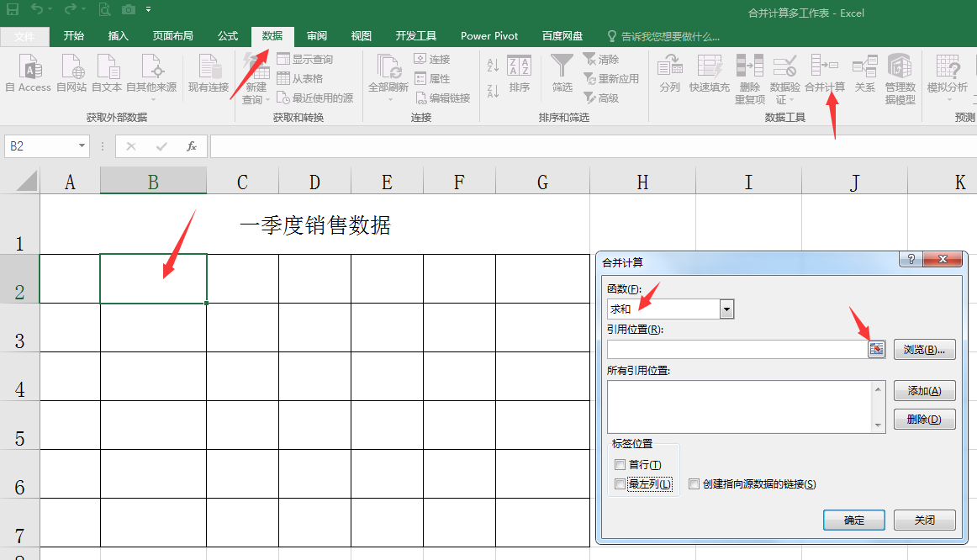
Task: Click 显示查询 show queries
Action: coord(305,59)
